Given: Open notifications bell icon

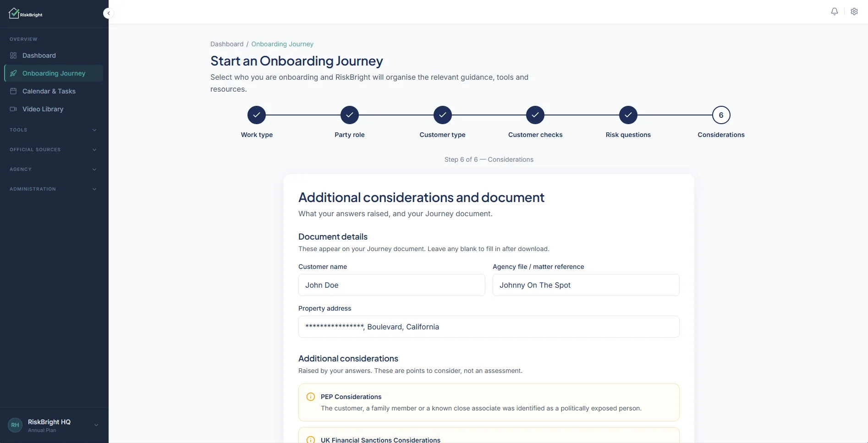Looking at the screenshot, I should pos(835,11).
